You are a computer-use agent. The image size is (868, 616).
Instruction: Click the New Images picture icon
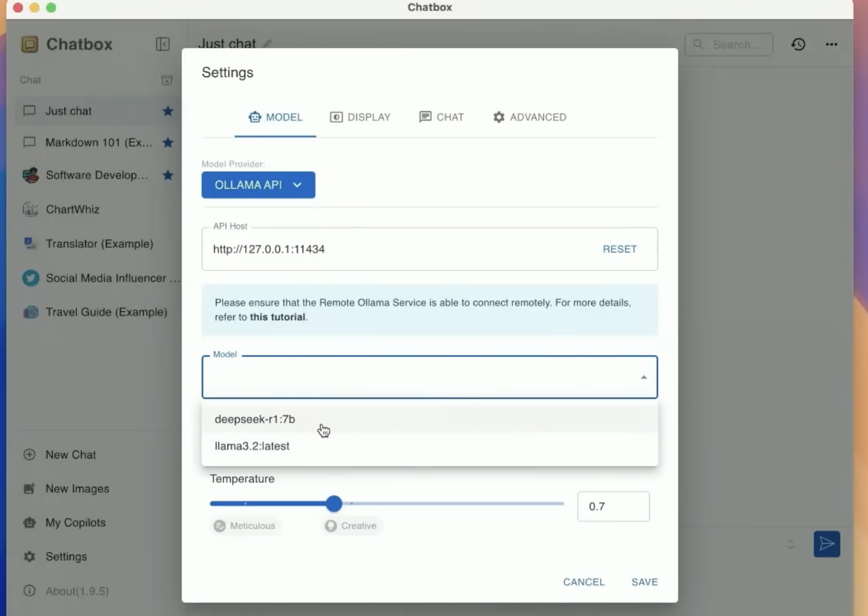coord(30,489)
